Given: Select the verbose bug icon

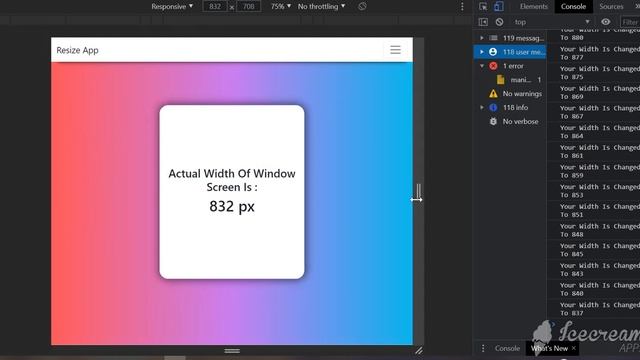Looking at the screenshot, I should click(x=493, y=121).
